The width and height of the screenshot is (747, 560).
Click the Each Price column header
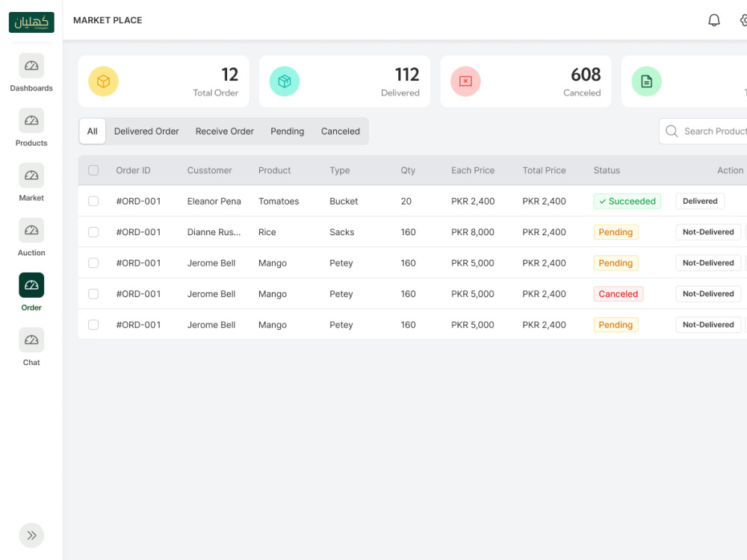(473, 170)
